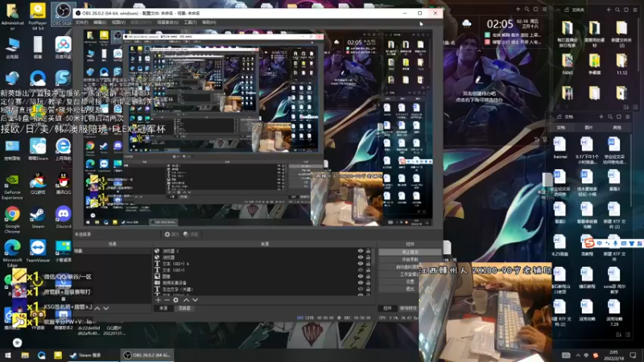Open the 场景集合(S) menu in OBS
This screenshot has height=362, width=644.
click(167, 23)
